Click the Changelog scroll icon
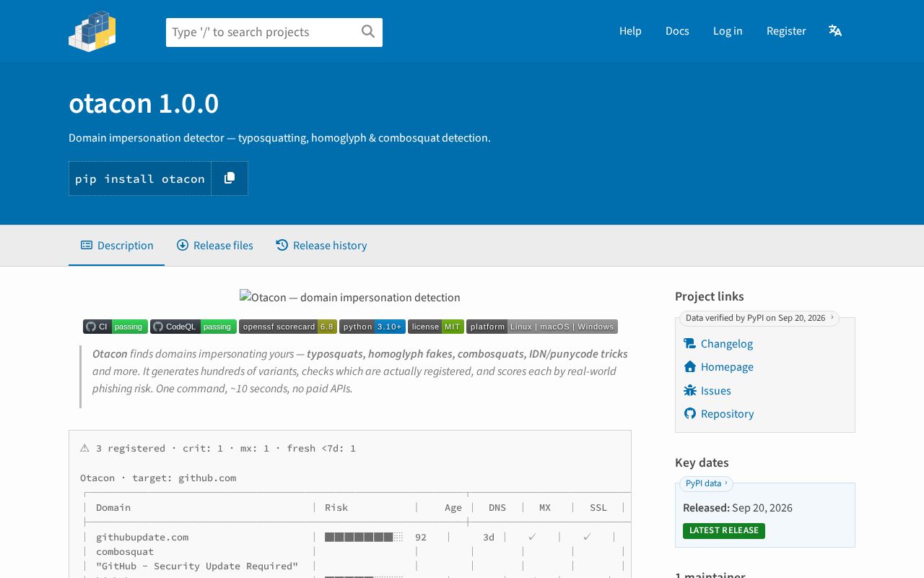 [690, 344]
